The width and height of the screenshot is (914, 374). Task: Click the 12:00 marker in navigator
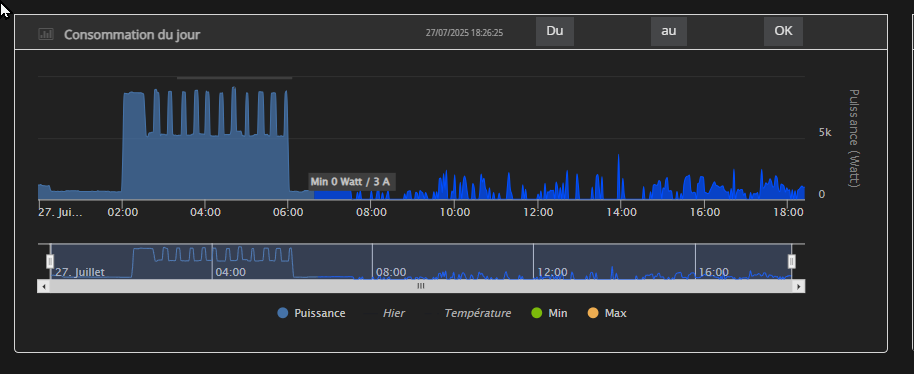pos(553,272)
